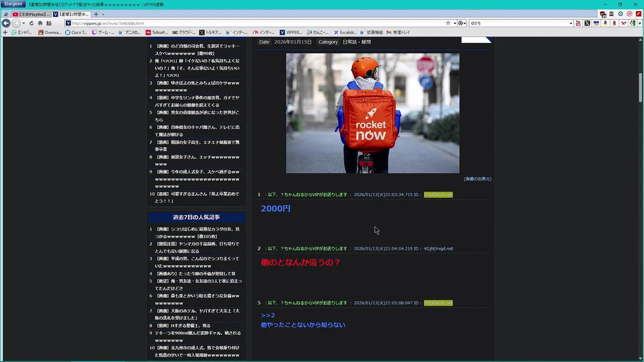The image size is (644, 362).
Task: Open weekly article 森七菜とかいう陰毛濃そうな女優
Action: click(198, 299)
